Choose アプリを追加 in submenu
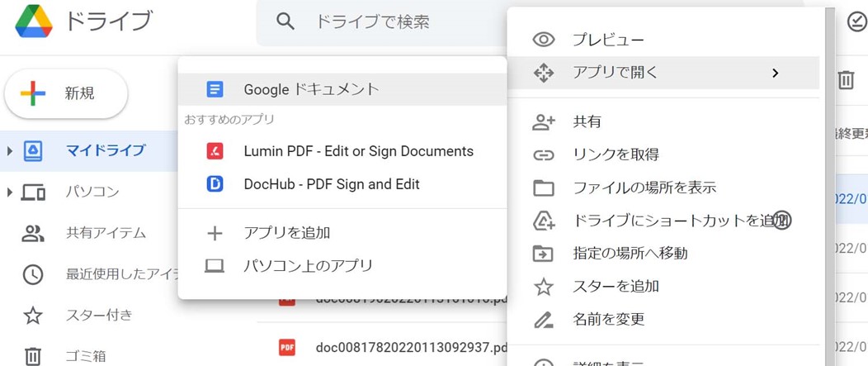 coord(342,234)
